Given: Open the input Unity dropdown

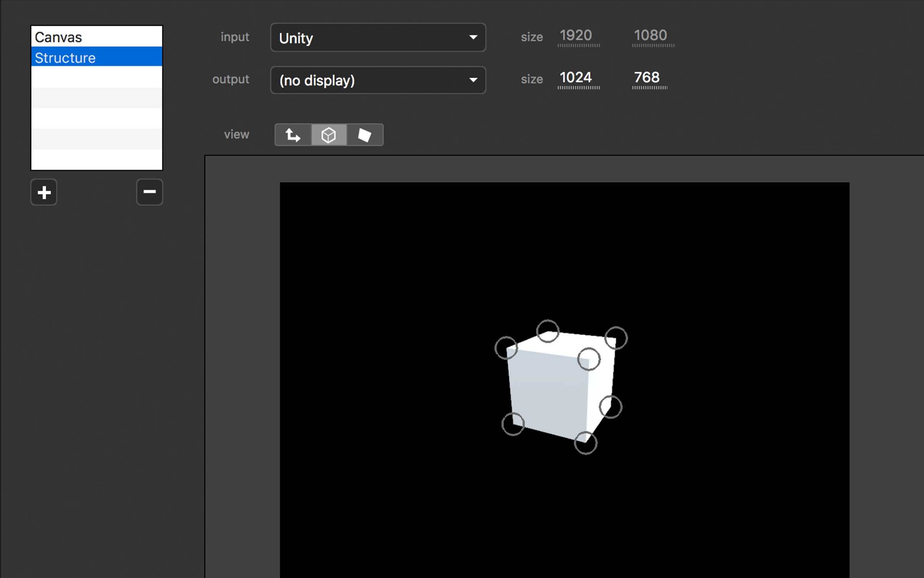Looking at the screenshot, I should (x=378, y=37).
